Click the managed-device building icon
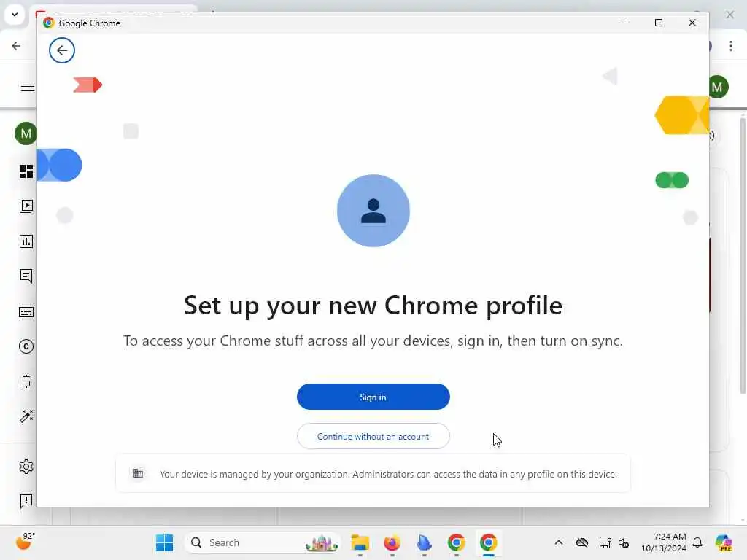This screenshot has width=747, height=560. click(138, 473)
